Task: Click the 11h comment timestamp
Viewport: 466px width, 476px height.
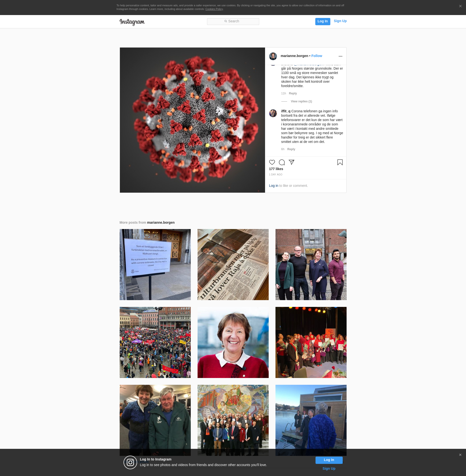Action: click(283, 93)
